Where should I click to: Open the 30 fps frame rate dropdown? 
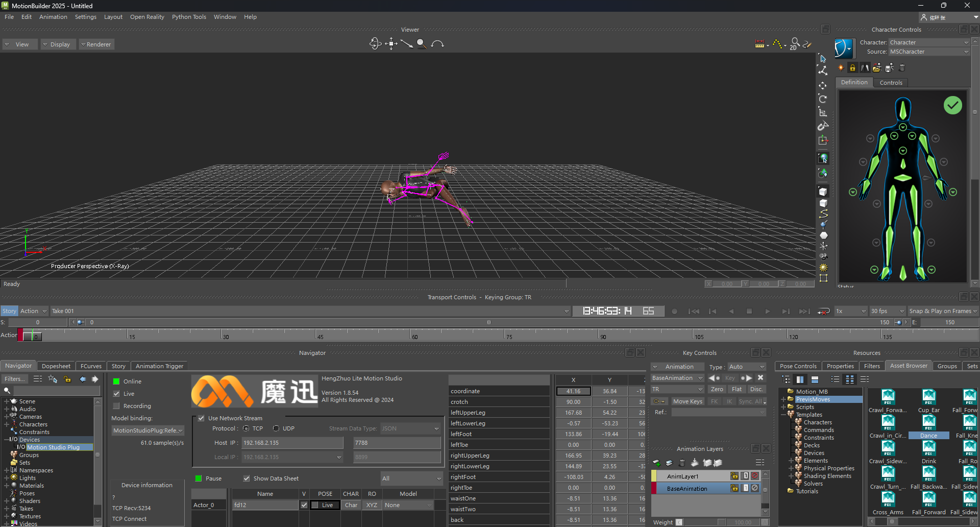click(x=887, y=312)
